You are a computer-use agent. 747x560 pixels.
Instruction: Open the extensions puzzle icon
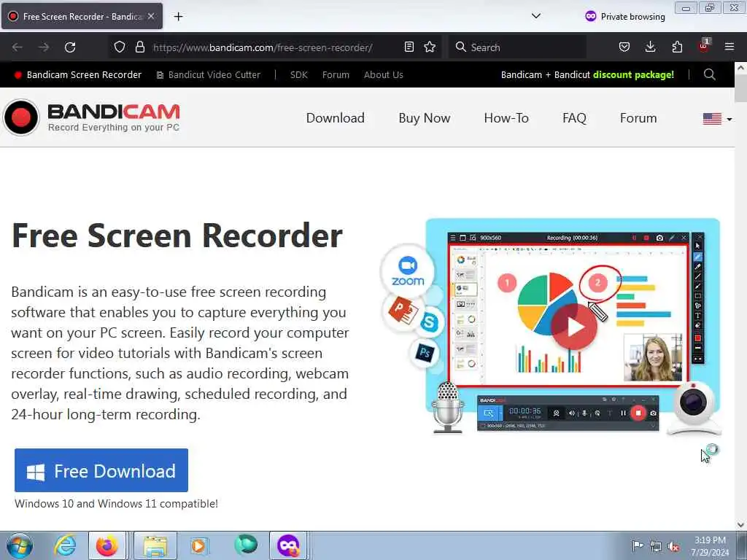[677, 47]
